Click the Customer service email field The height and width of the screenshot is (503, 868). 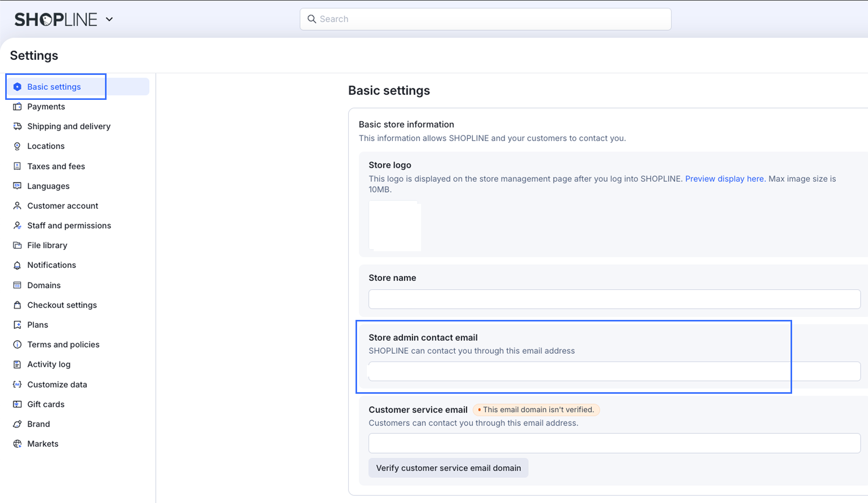tap(614, 443)
